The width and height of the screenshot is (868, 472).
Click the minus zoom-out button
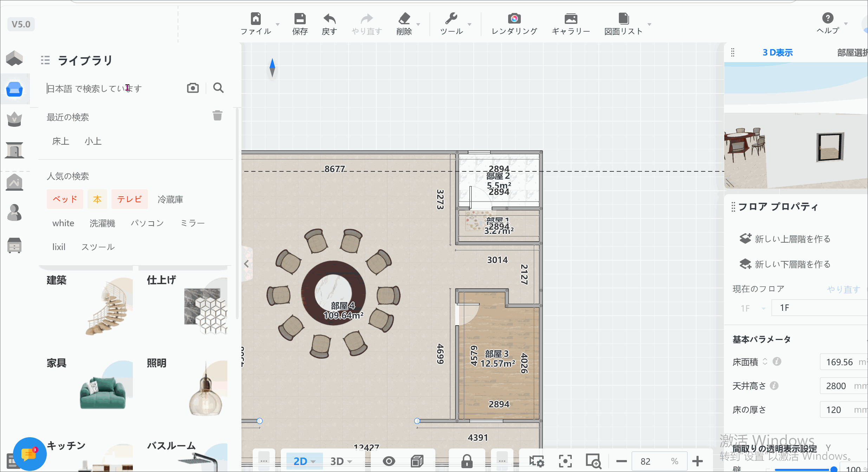click(x=621, y=461)
